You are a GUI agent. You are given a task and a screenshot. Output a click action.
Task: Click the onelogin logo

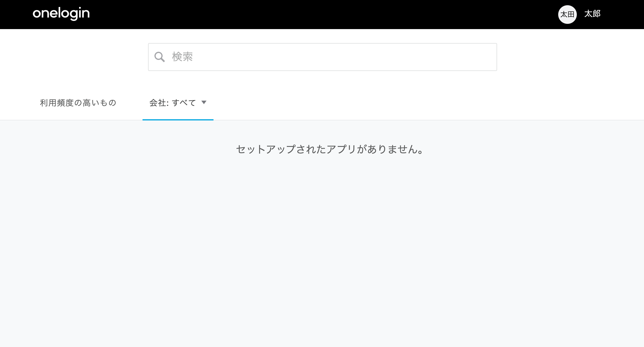click(x=61, y=14)
